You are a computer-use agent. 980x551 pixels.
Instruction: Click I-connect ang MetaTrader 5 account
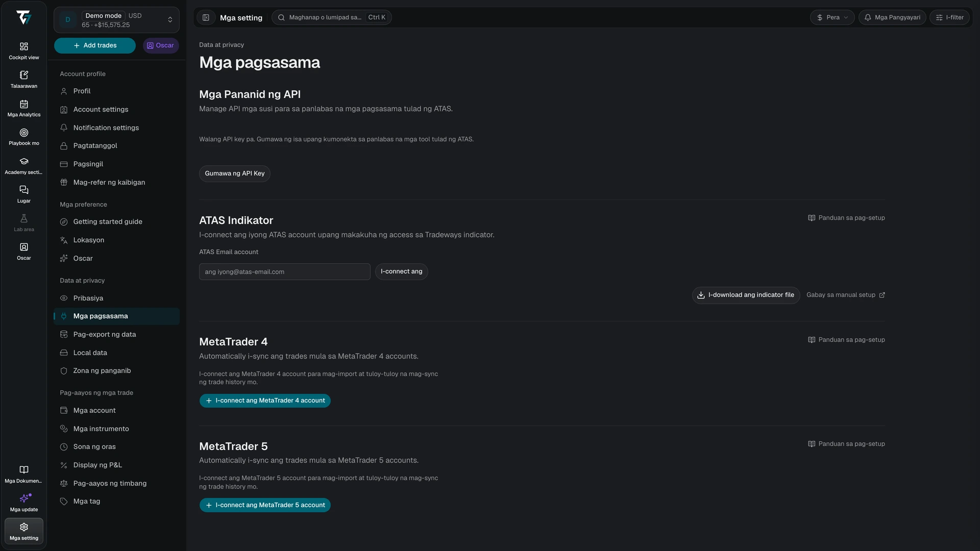tap(265, 506)
